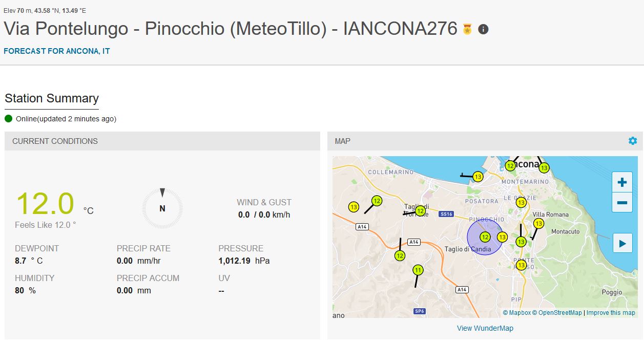Click the gold star badge beside IANCONA276

(x=467, y=29)
